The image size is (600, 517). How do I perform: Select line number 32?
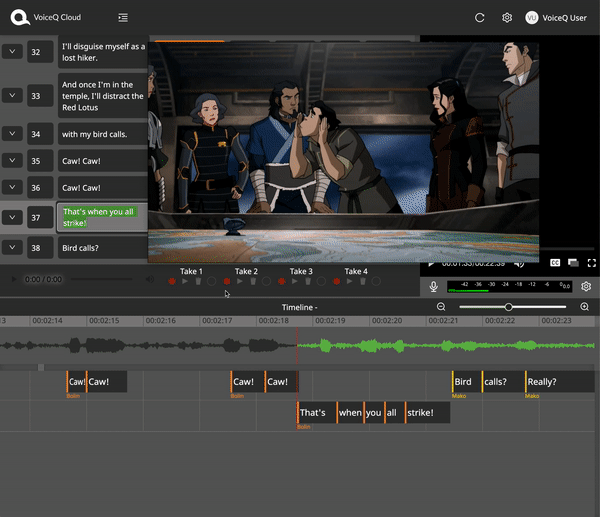click(x=40, y=52)
